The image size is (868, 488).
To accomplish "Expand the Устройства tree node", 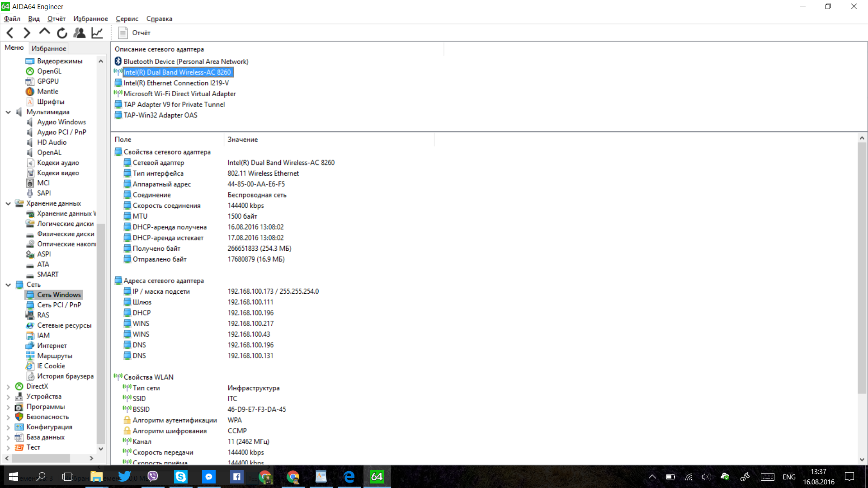I will [8, 396].
